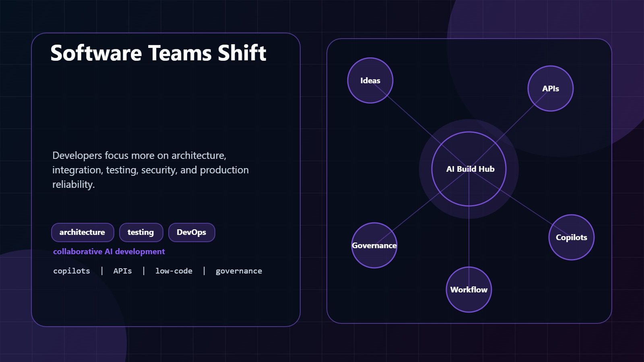This screenshot has width=644, height=362.
Task: Select the APIs node in diagram
Action: (551, 88)
